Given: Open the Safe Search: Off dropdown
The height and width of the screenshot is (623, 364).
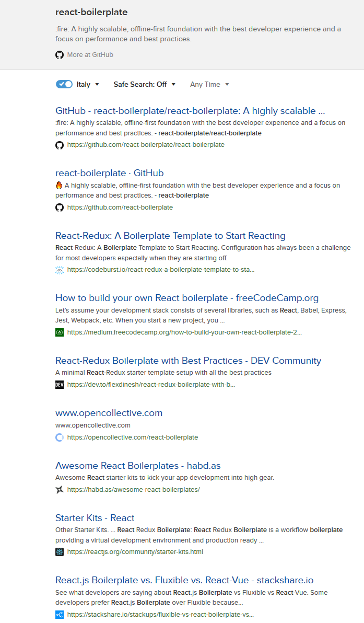Looking at the screenshot, I should 145,84.
